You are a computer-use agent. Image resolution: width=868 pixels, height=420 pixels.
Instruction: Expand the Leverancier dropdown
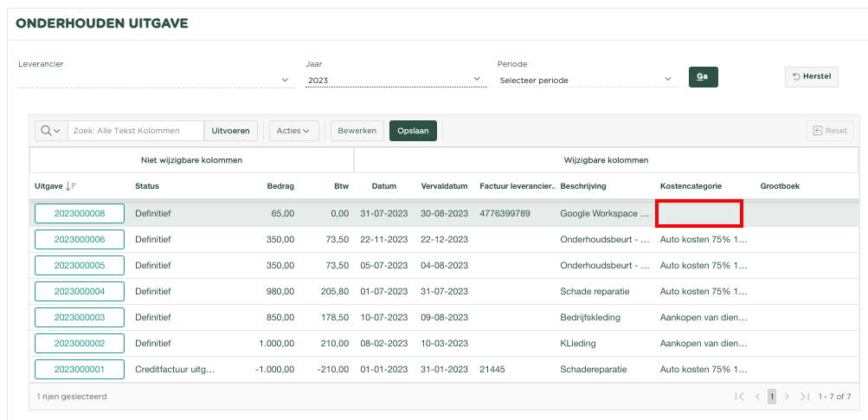pos(286,80)
